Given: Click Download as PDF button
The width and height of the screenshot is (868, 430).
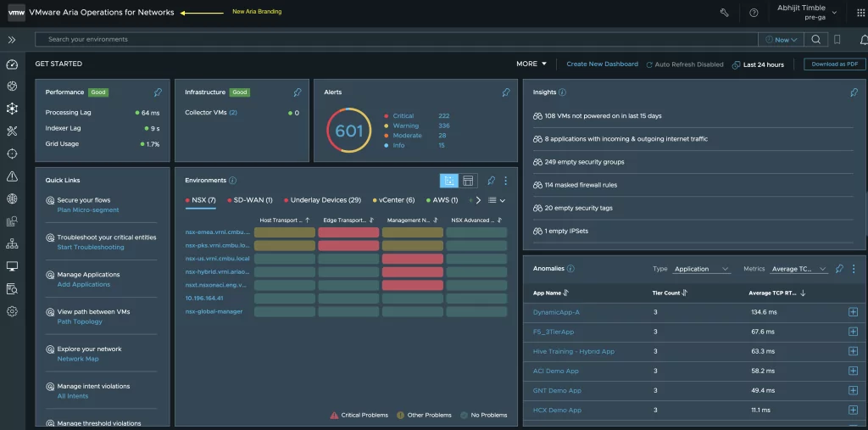Looking at the screenshot, I should point(835,64).
